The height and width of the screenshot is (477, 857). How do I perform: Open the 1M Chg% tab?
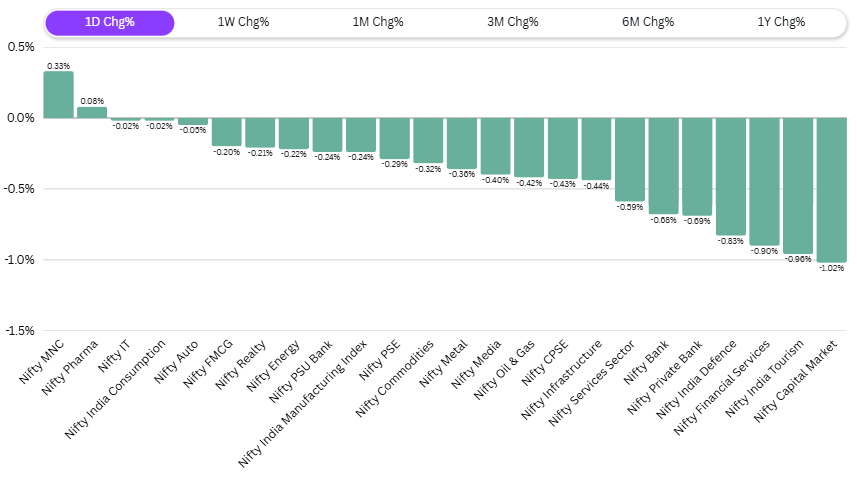click(x=378, y=23)
